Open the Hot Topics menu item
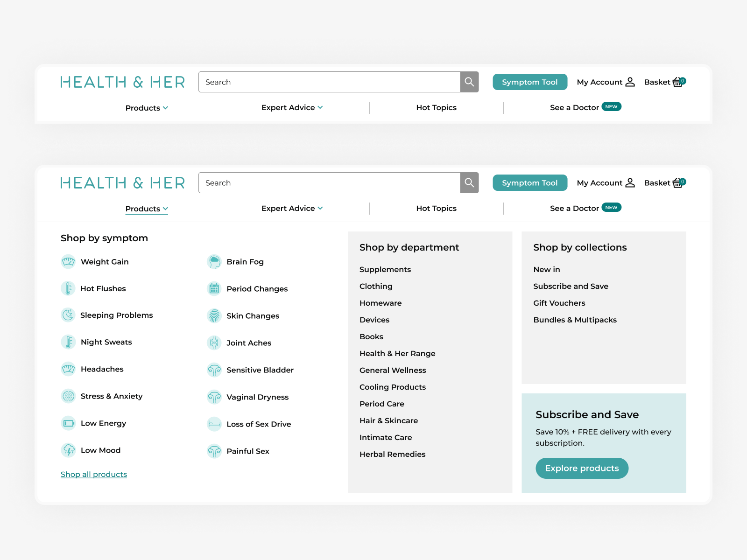The image size is (747, 560). click(436, 208)
